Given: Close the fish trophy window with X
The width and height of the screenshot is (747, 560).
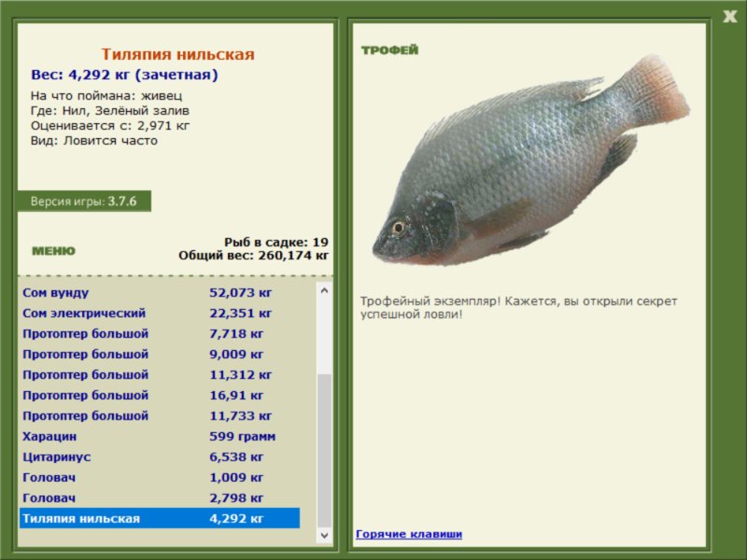Looking at the screenshot, I should click(729, 17).
